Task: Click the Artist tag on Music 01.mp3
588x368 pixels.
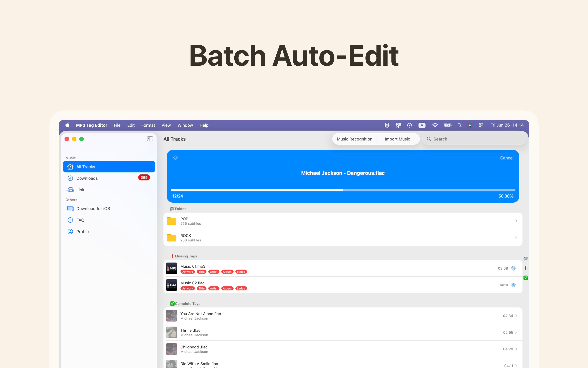Action: (x=214, y=272)
